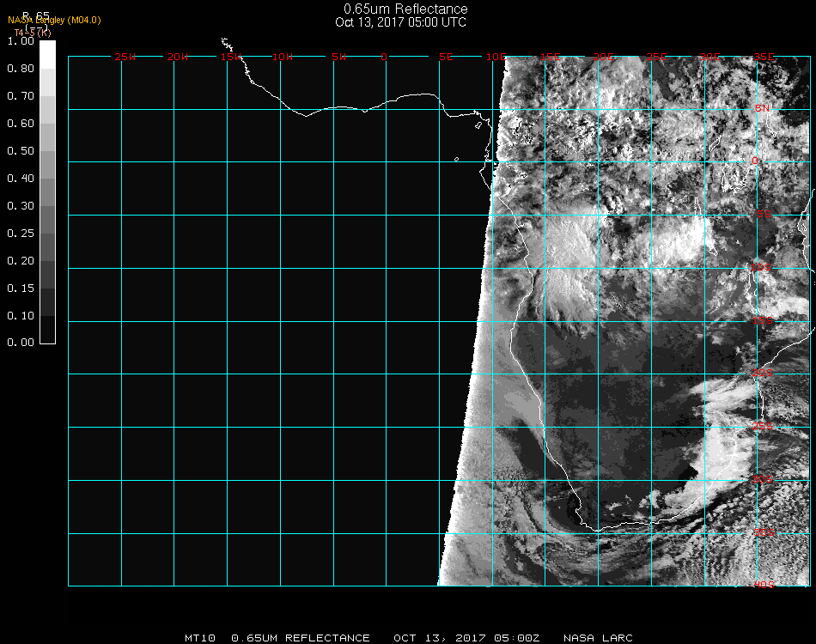Click the "NASA Langley (M04.0)" label

pos(54,20)
